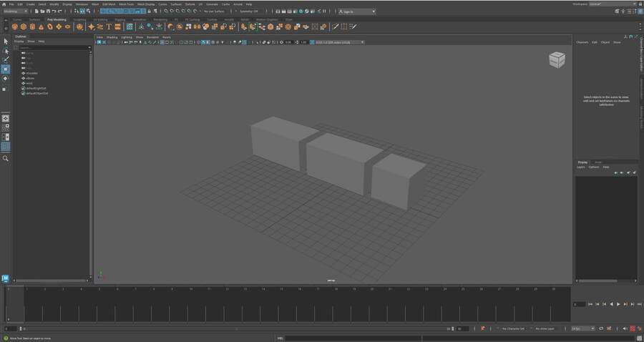The width and height of the screenshot is (644, 342).
Task: Click the Maya home icon bottom left
Action: coord(5,278)
